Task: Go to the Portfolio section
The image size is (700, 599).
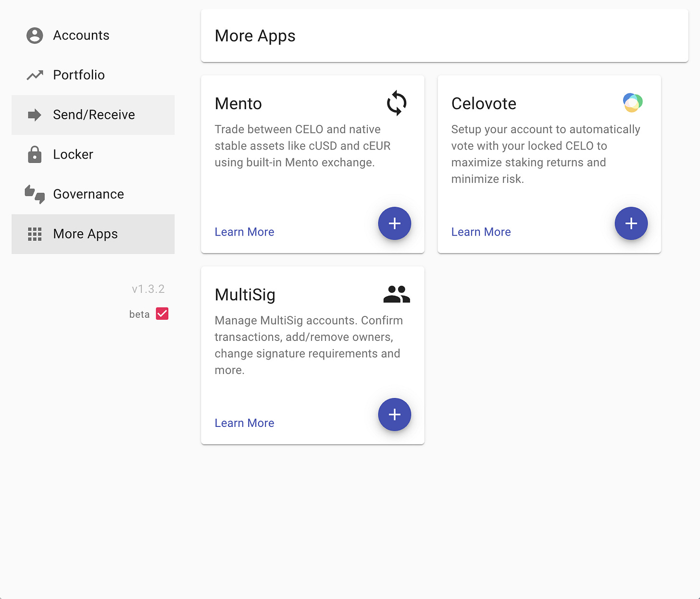Action: [x=93, y=75]
